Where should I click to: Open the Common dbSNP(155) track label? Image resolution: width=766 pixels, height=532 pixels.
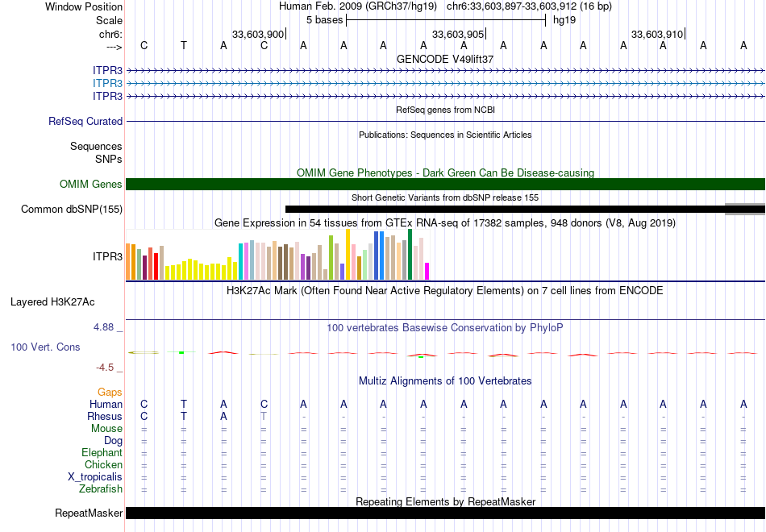point(72,210)
